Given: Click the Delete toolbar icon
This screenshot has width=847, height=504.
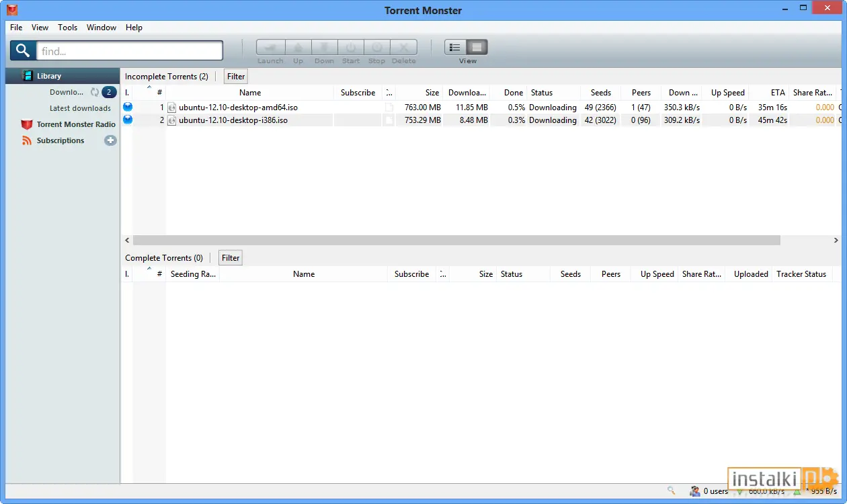Looking at the screenshot, I should [x=403, y=48].
